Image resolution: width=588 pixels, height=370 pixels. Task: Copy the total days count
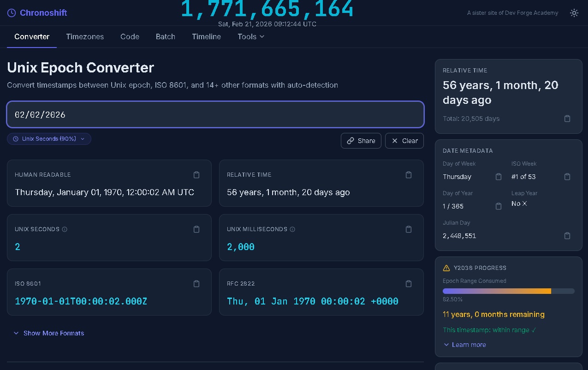pos(567,119)
